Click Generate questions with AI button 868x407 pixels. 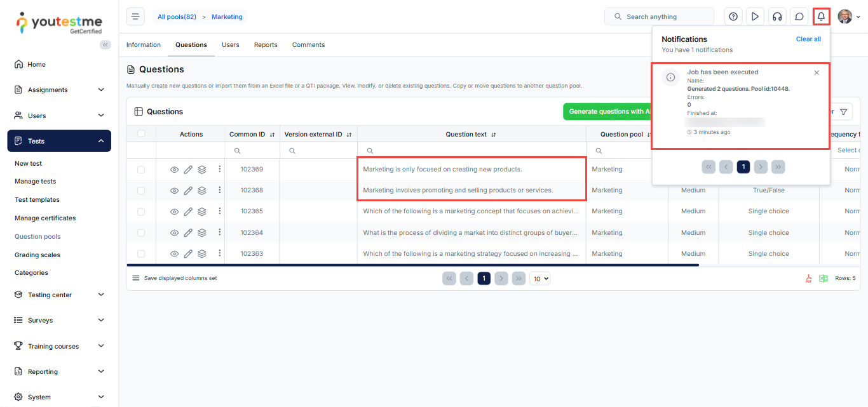point(608,112)
